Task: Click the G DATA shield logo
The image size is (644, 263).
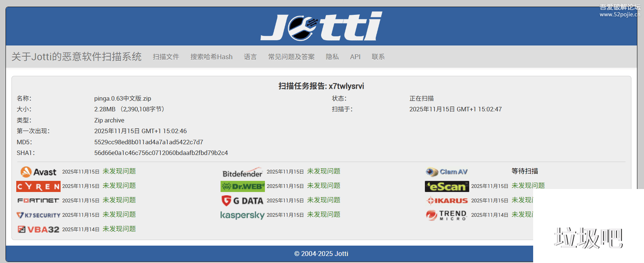Action: click(242, 201)
